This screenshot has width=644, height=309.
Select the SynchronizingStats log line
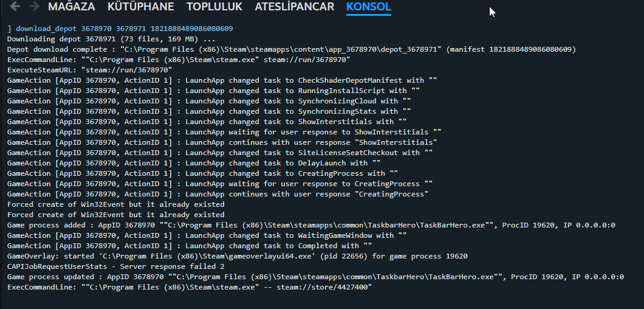coord(209,111)
